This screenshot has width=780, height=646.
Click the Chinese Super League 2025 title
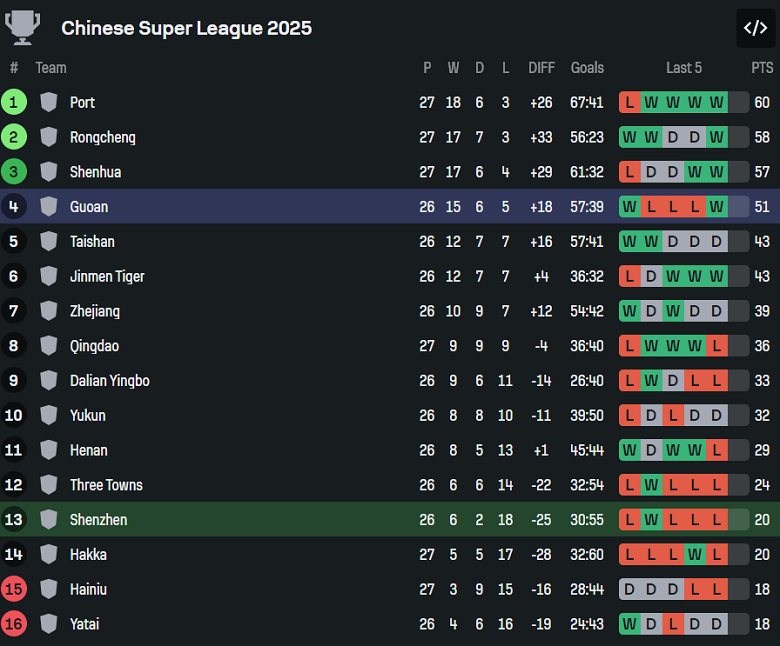pyautogui.click(x=186, y=28)
